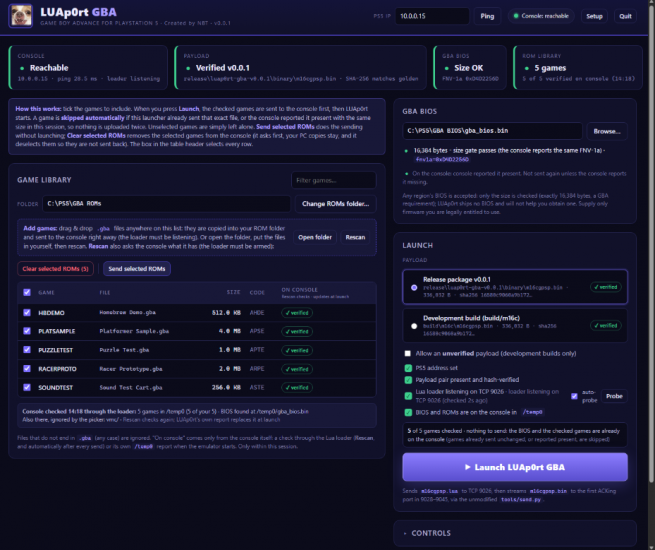Click the green BIOS and ROMs status checkmark

coord(408,412)
